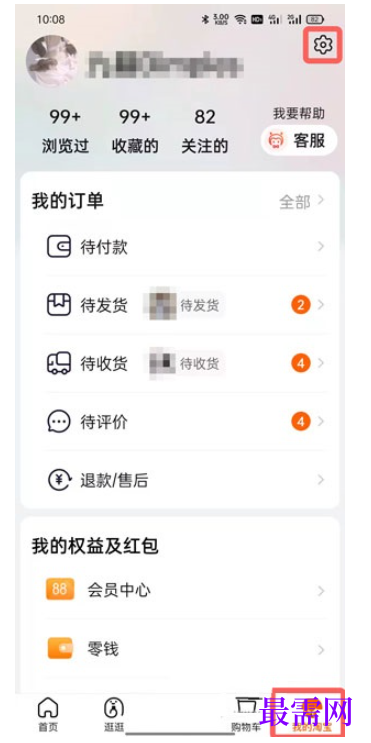Tap the 退款/售后 yen refund icon

click(59, 480)
